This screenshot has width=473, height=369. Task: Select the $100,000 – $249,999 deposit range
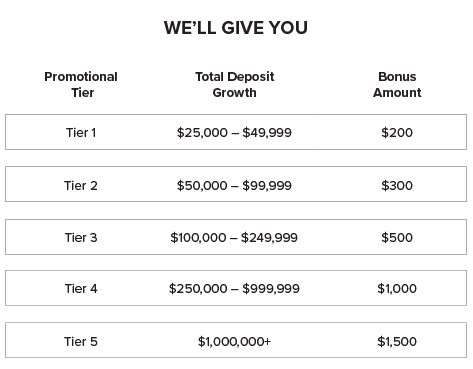[x=234, y=238]
